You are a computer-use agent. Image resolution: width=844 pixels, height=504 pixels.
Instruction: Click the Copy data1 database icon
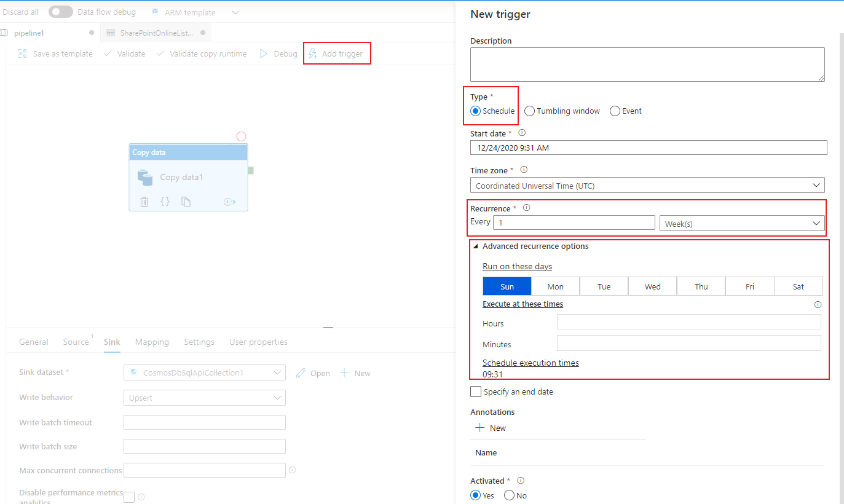coord(145,177)
